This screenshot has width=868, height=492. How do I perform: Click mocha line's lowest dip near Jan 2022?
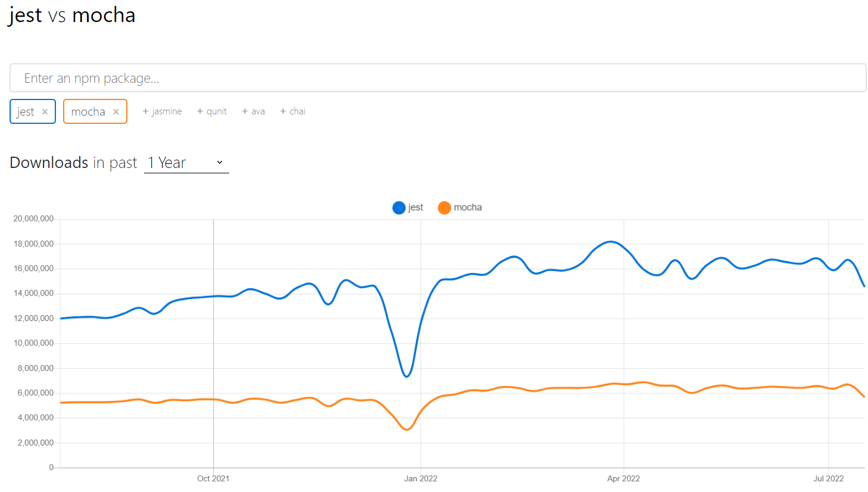pos(407,429)
